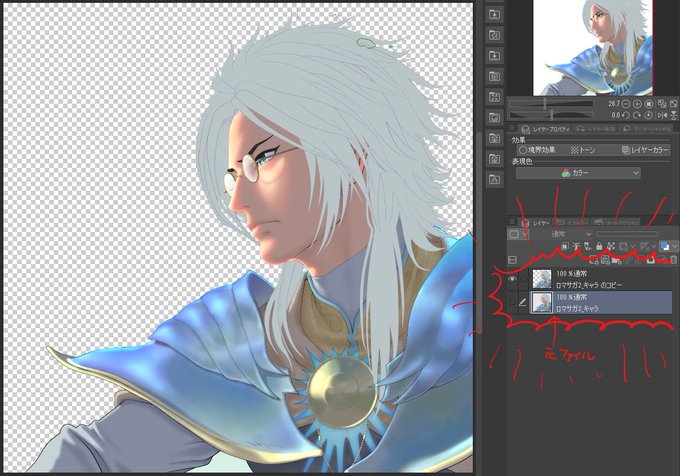Adjust the Navigator rotation slider
Viewport: 680px width, 476px height.
551,115
